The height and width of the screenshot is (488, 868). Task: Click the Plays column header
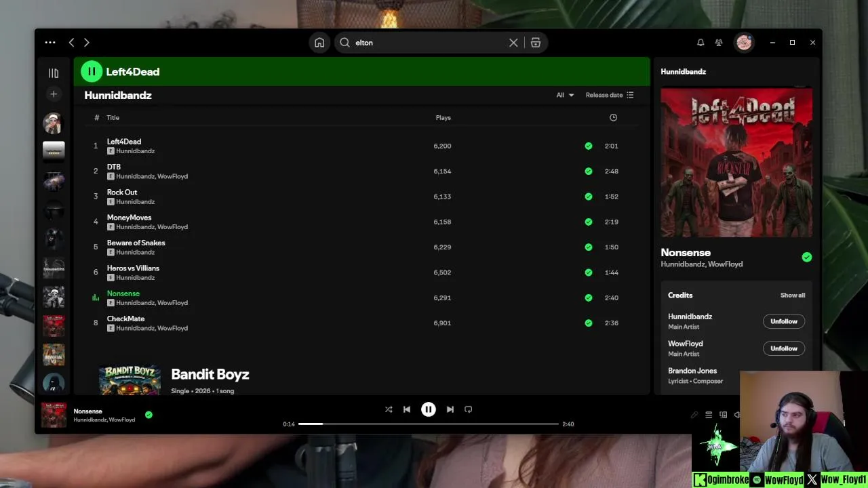coord(443,117)
